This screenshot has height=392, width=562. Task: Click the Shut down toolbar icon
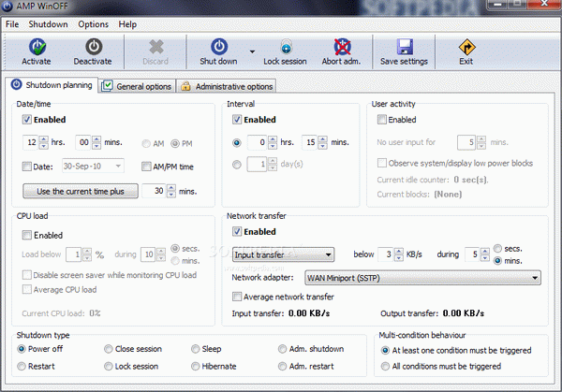[x=219, y=47]
